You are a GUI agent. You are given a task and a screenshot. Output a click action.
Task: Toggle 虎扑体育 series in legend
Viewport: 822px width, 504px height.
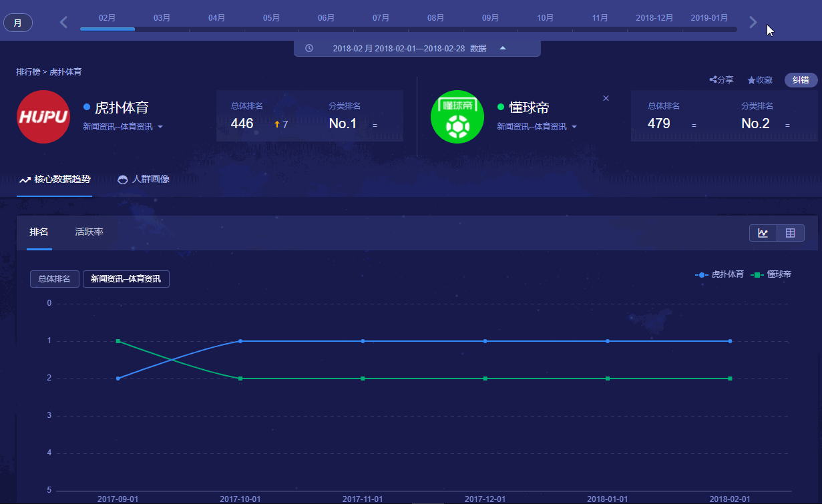[719, 274]
